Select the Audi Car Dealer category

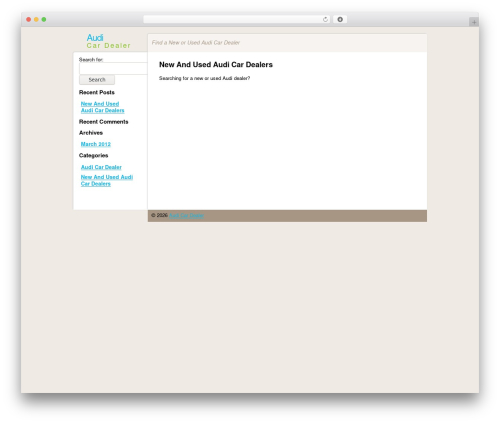pyautogui.click(x=101, y=167)
